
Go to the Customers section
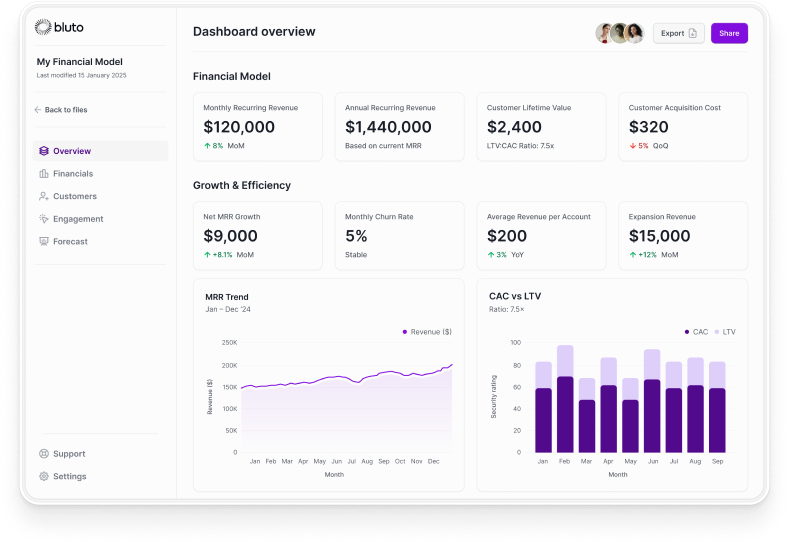pyautogui.click(x=75, y=196)
